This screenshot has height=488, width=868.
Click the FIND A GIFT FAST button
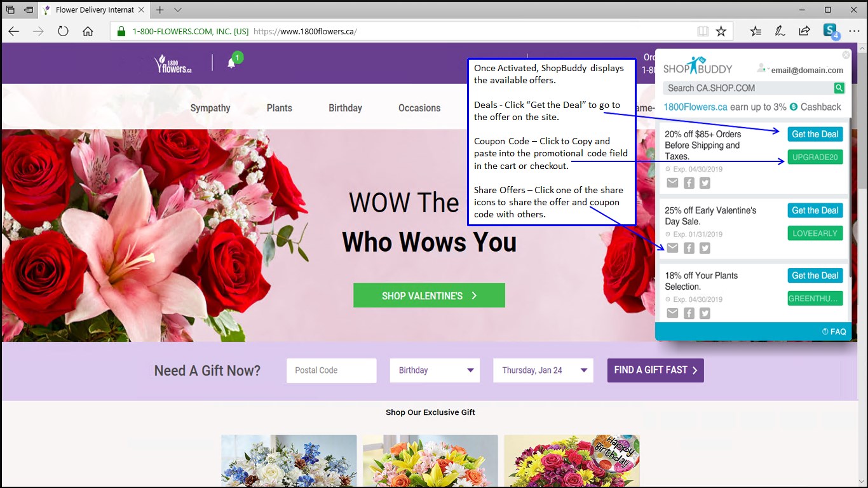click(655, 370)
